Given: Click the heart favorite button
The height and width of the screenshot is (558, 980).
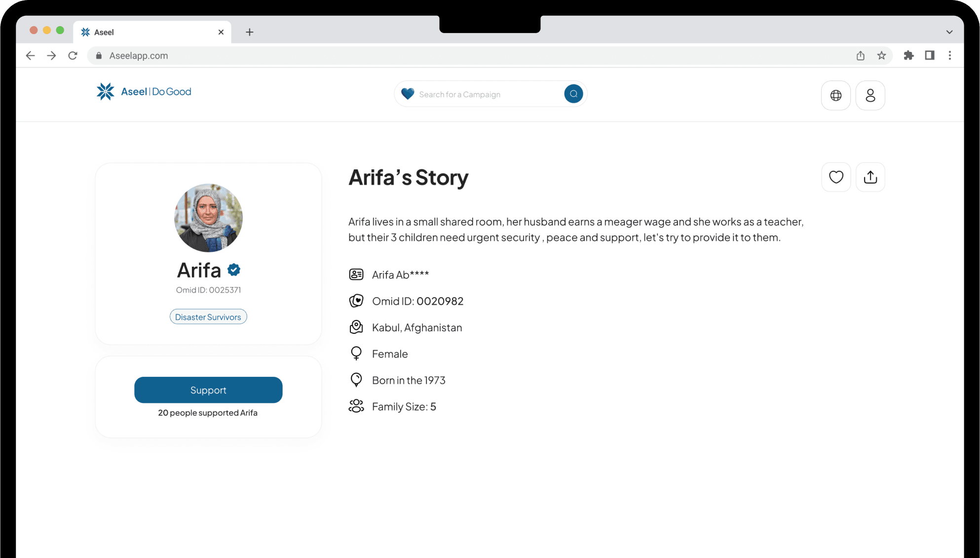Looking at the screenshot, I should (836, 177).
